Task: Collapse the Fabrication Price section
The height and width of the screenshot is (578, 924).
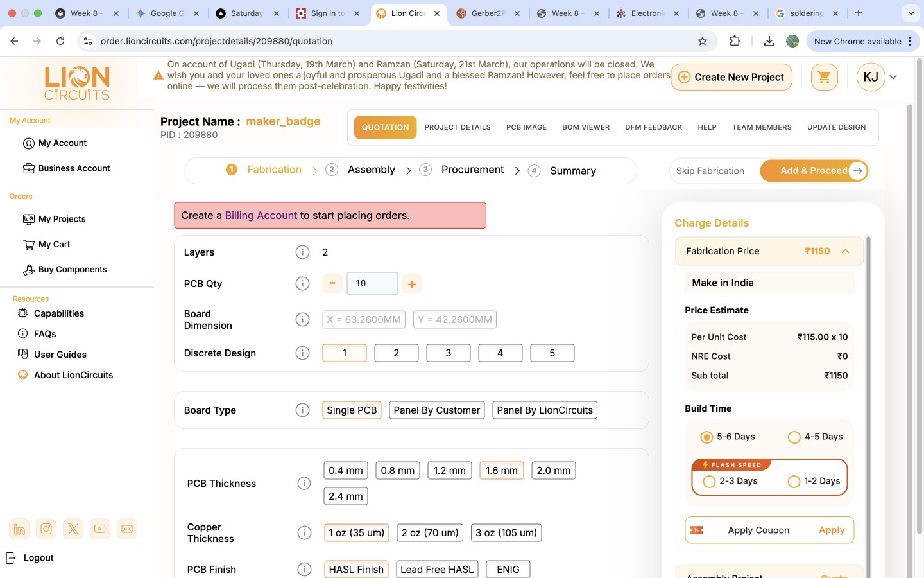Action: tap(845, 251)
